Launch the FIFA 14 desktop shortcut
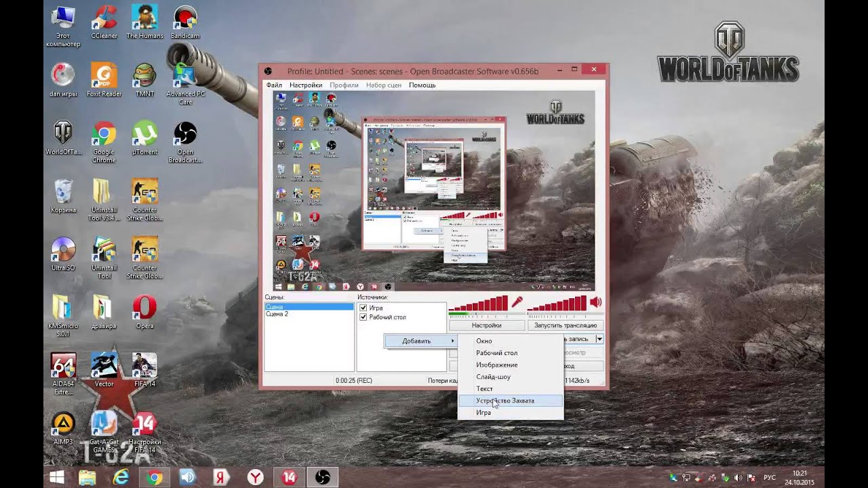 (144, 370)
